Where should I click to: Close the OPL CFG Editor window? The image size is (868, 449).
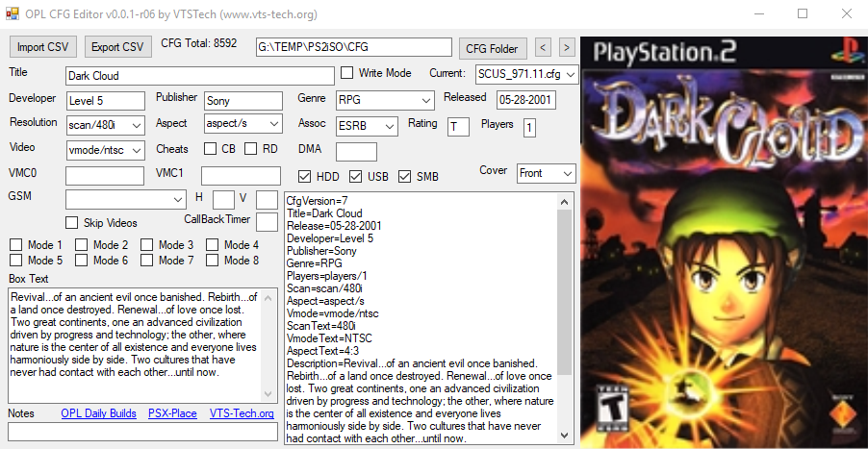tap(847, 13)
